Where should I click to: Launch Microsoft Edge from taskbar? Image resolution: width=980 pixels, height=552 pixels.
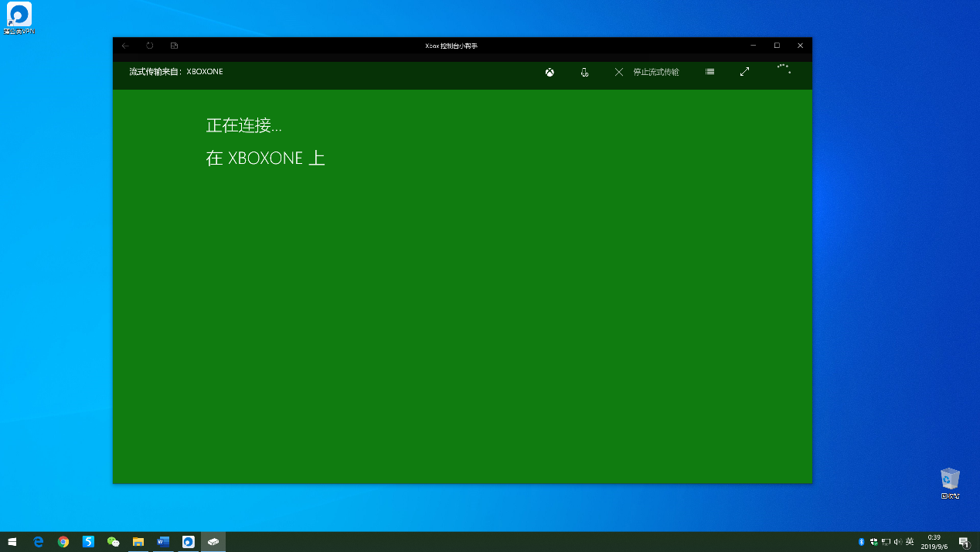tap(38, 542)
